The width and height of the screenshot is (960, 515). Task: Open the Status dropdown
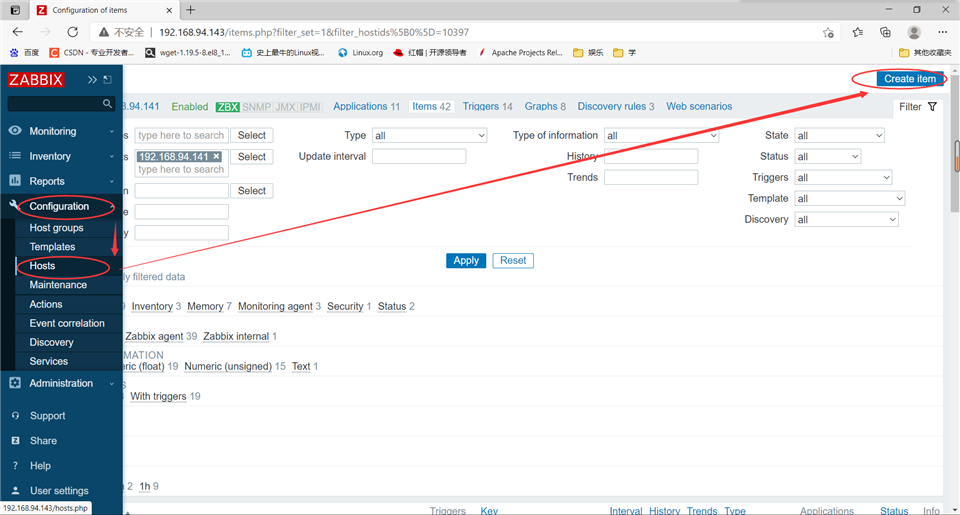pos(827,156)
